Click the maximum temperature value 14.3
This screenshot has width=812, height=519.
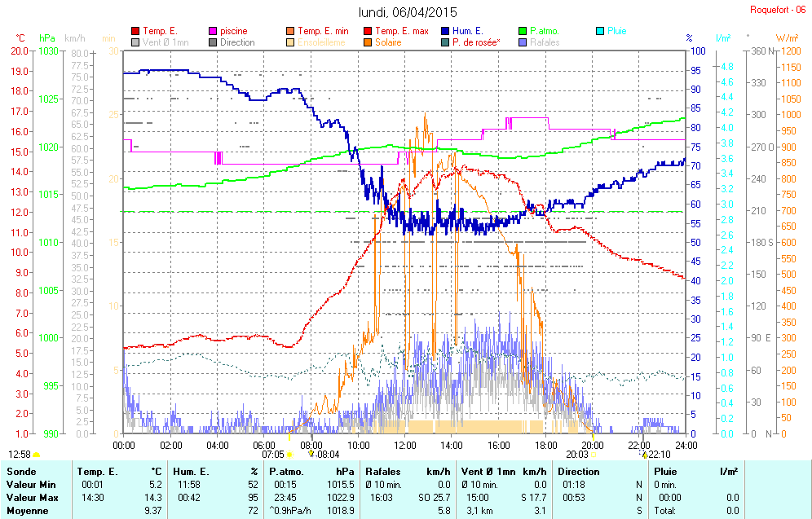153,498
